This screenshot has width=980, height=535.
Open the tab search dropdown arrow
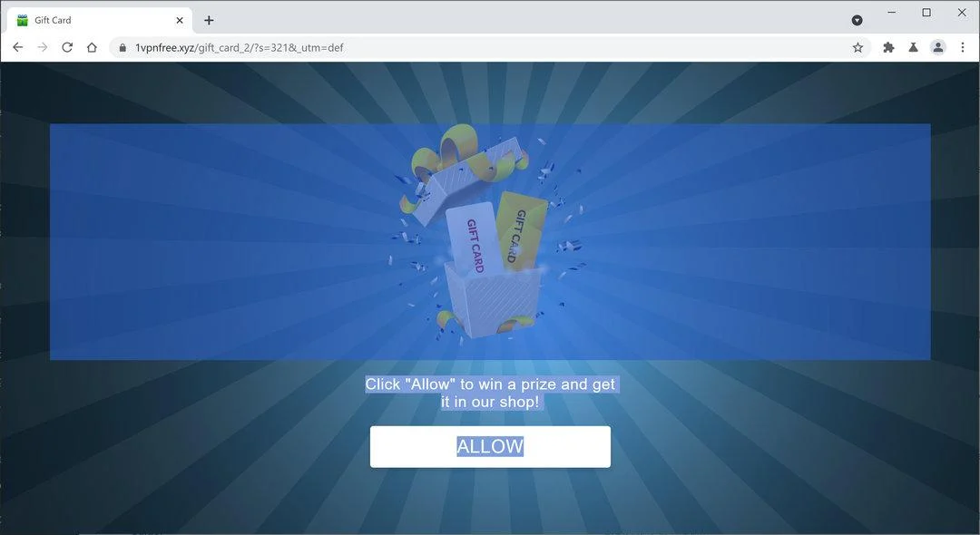point(857,20)
